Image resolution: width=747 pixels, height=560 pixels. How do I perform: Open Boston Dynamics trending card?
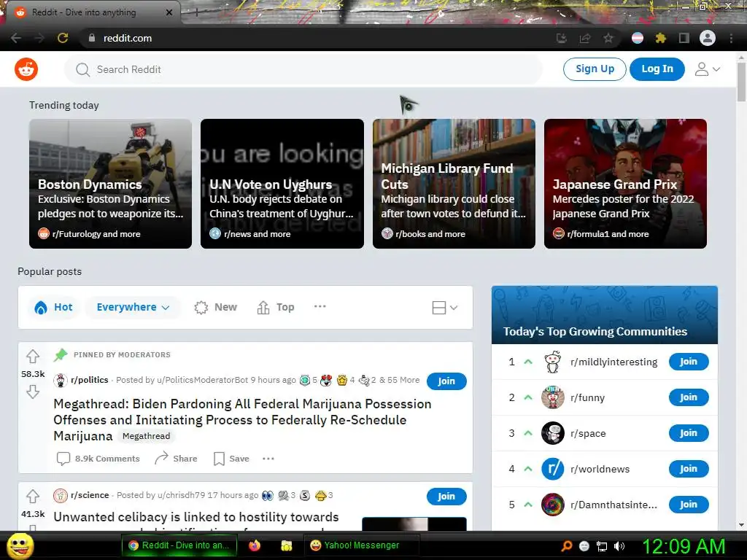(x=111, y=184)
